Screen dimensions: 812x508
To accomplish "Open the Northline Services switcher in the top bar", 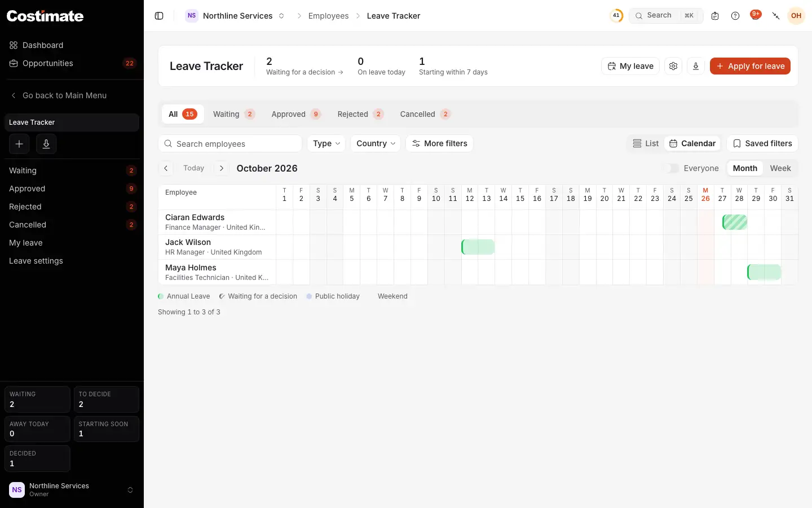I will 236,16.
